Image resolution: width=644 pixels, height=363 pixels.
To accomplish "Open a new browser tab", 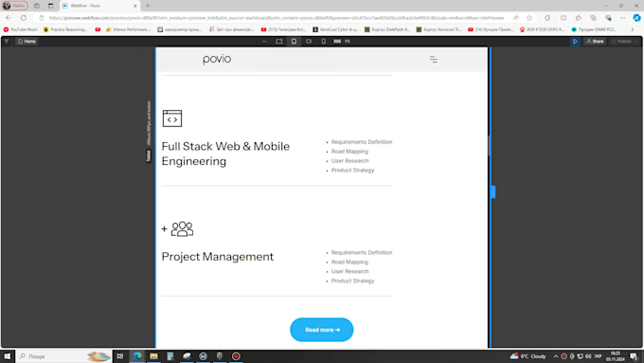I will pos(148,6).
